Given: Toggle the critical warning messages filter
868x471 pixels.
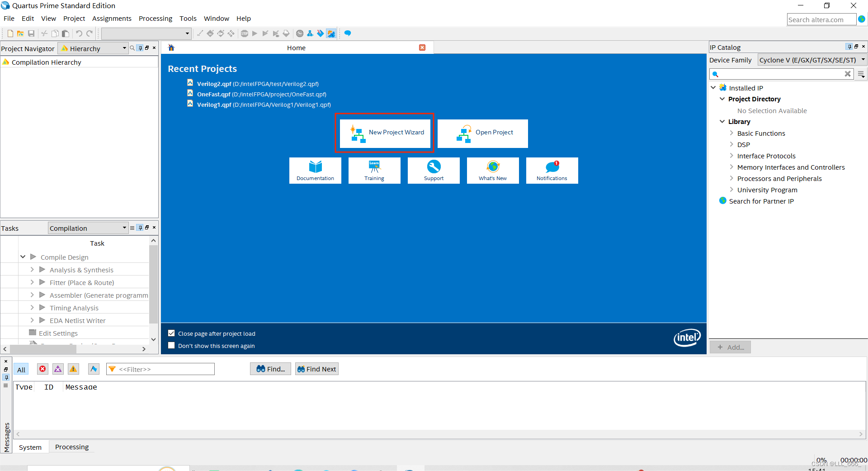Looking at the screenshot, I should tap(58, 369).
